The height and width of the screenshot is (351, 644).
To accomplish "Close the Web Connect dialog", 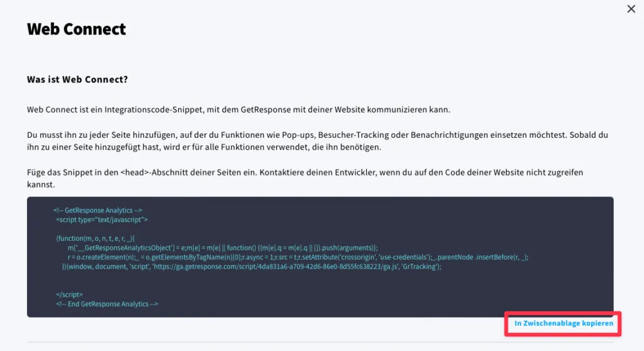I will 631,9.
